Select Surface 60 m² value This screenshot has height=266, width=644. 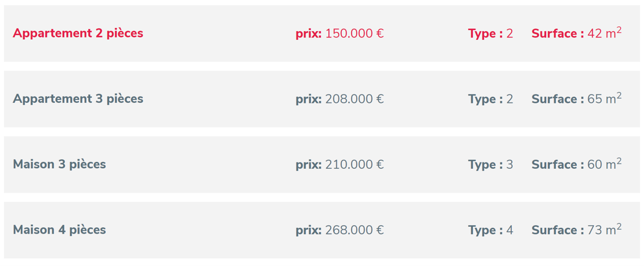pos(605,164)
